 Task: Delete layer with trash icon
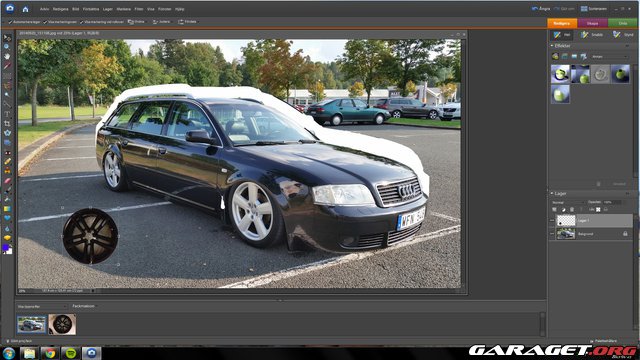point(572,210)
